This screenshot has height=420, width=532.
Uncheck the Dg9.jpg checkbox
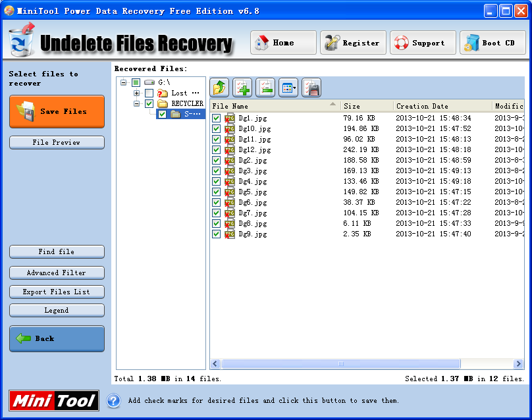click(216, 234)
